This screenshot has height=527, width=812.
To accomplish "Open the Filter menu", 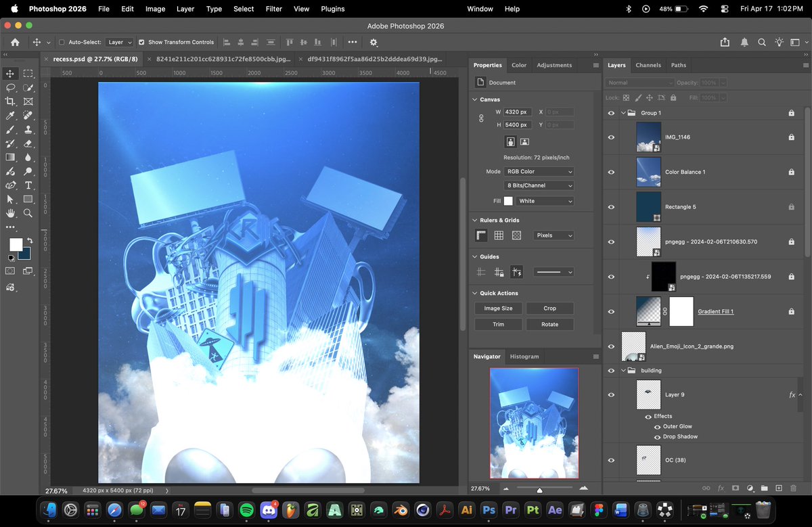I will [x=274, y=9].
